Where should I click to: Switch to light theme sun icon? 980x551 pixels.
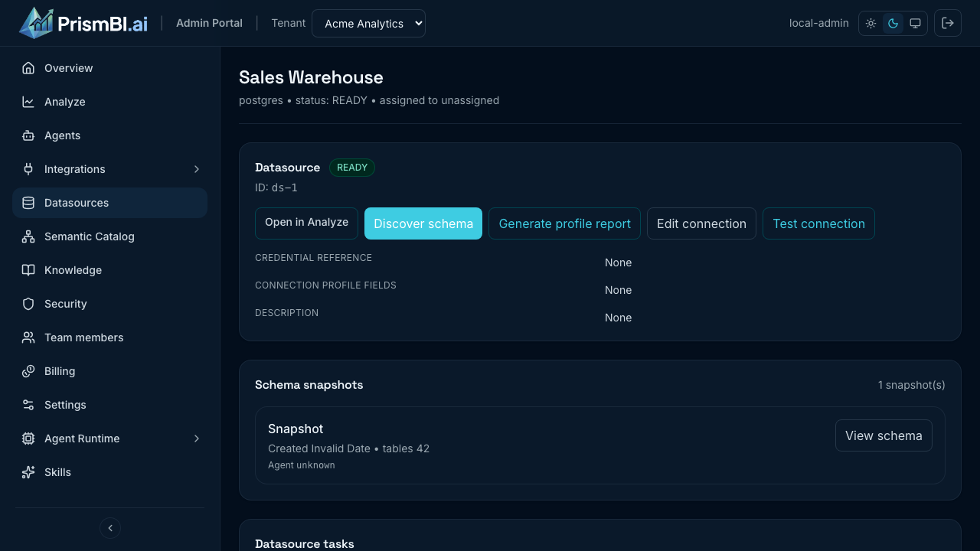click(871, 23)
